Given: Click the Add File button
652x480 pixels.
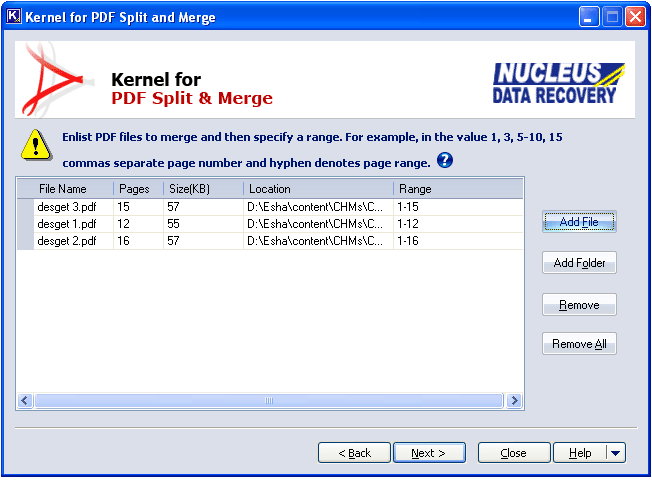Looking at the screenshot, I should [579, 222].
